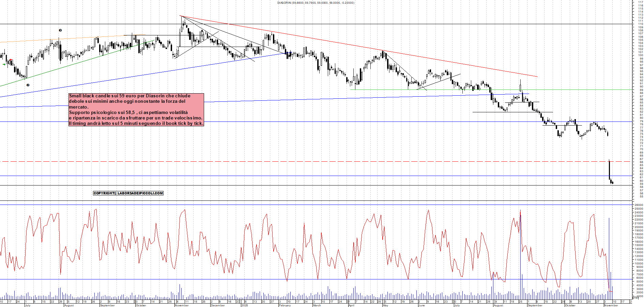This screenshot has width=644, height=307.
Task: Expand the pink annotation text box
Action: (x=136, y=110)
